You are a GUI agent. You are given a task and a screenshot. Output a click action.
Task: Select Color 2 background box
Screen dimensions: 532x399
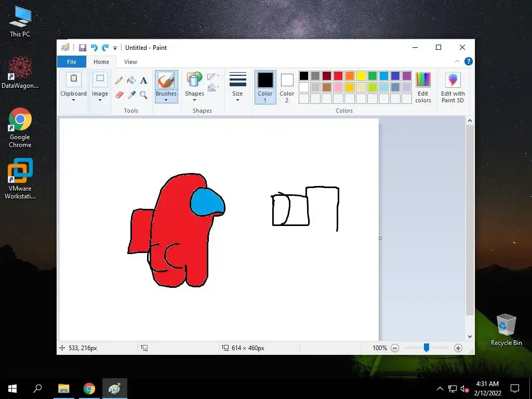point(287,87)
